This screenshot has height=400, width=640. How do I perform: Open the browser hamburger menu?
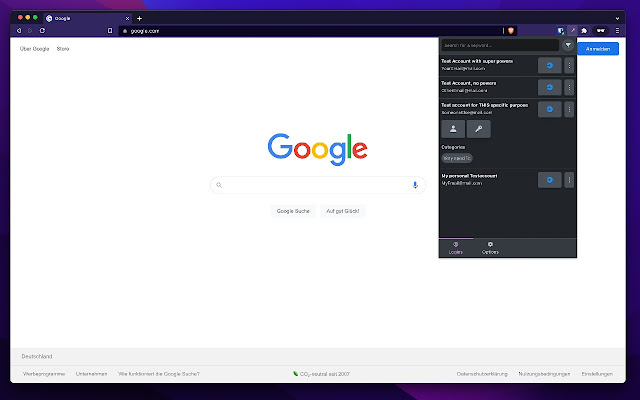(x=617, y=31)
